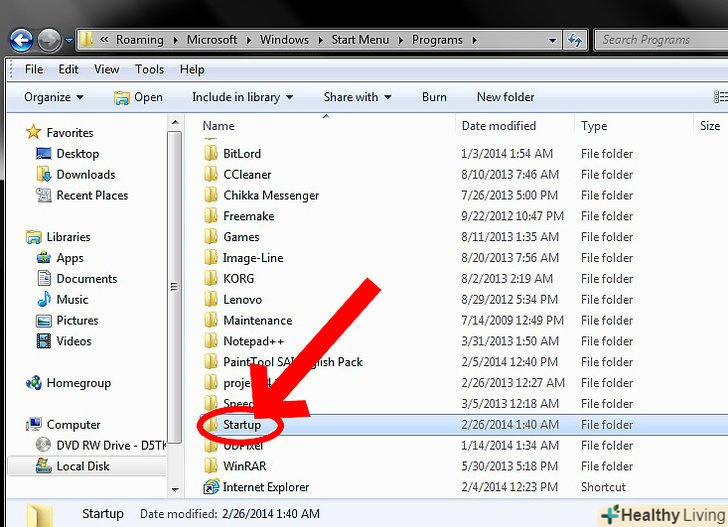Open the Help menu

pyautogui.click(x=192, y=69)
